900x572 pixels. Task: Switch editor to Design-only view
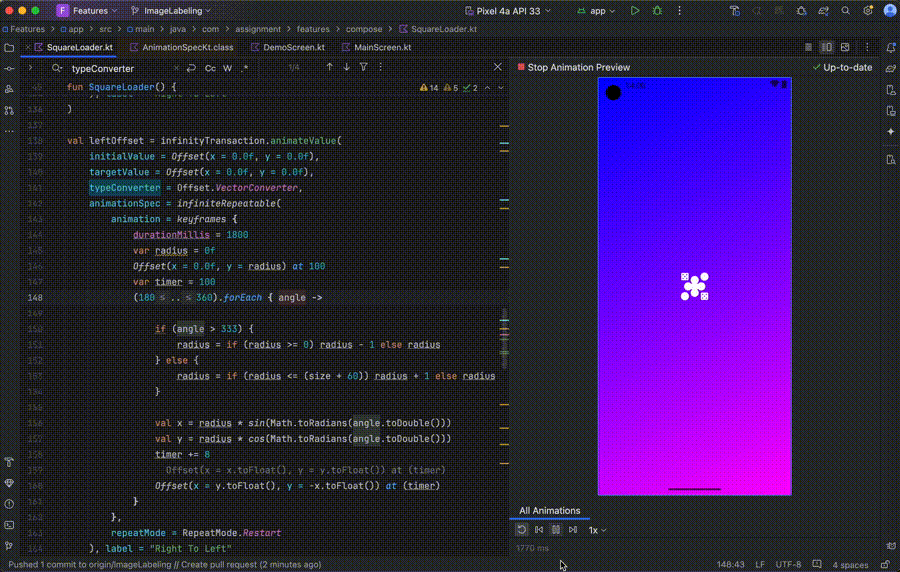(x=845, y=47)
